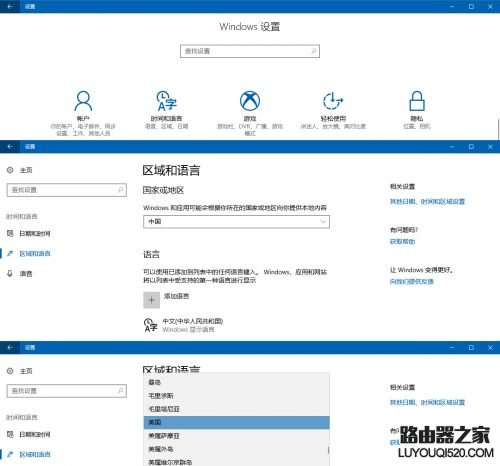The width and height of the screenshot is (500, 466).
Task: Open 日期和时间 in window with 中国 dropdown
Action: pyautogui.click(x=35, y=234)
